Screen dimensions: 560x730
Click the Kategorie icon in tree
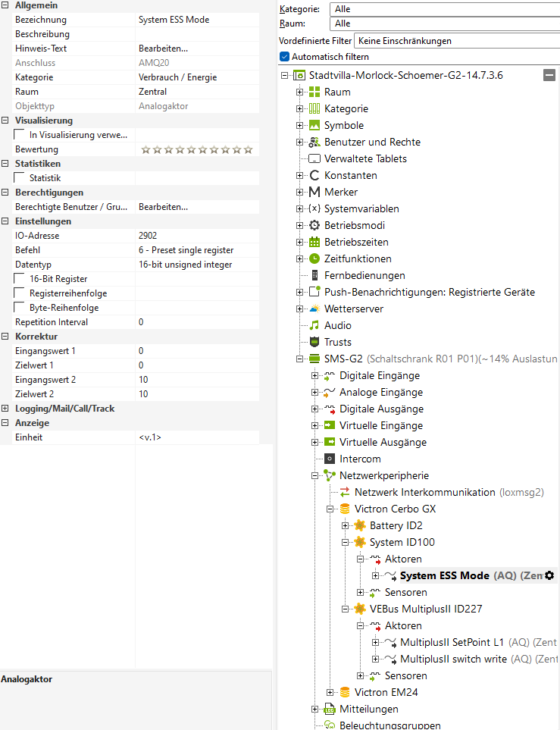point(314,108)
